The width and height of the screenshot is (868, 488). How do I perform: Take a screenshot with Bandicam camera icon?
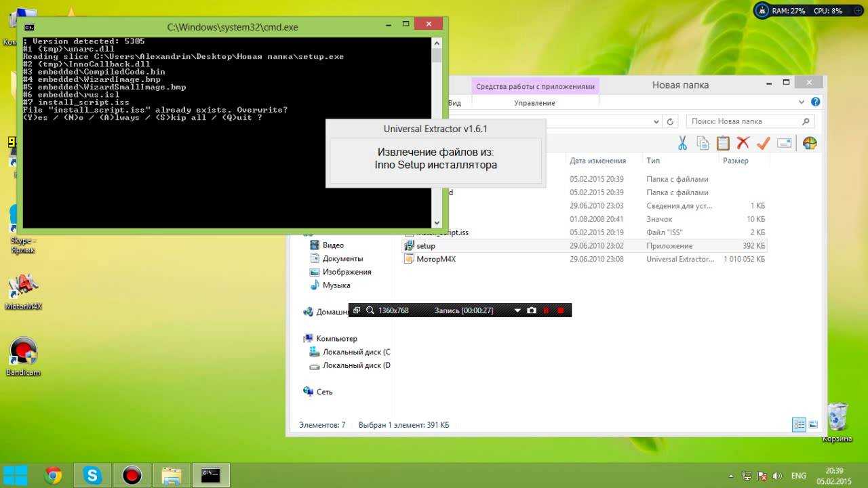[532, 310]
